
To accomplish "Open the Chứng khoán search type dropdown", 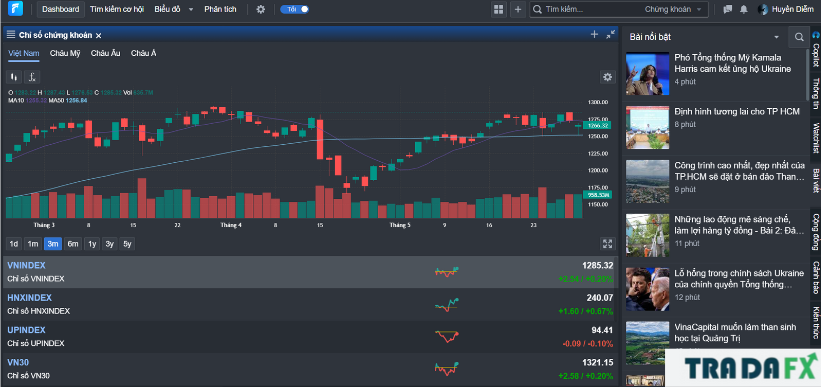I will [673, 9].
